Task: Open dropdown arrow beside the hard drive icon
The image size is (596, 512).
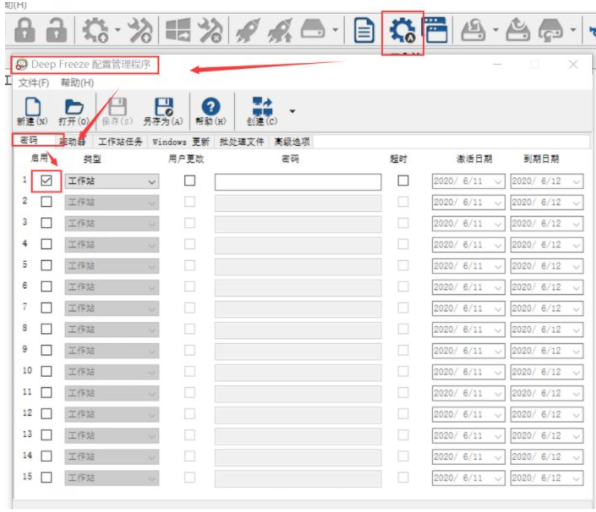Action: pyautogui.click(x=335, y=30)
